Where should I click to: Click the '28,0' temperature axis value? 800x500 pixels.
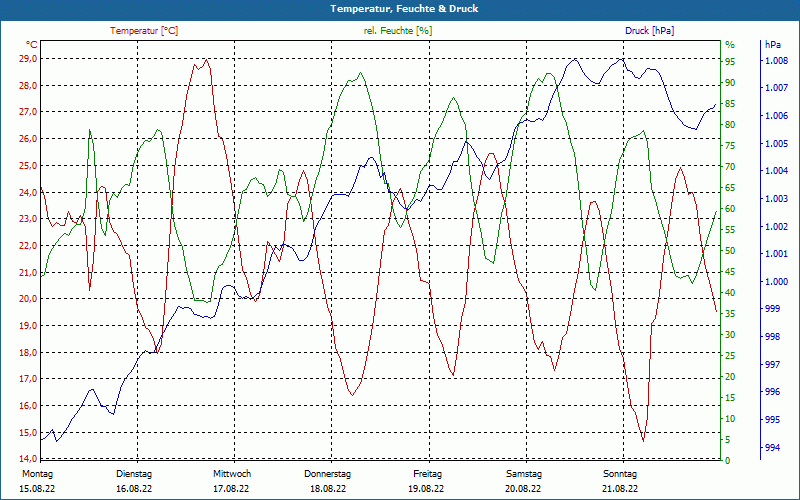[28, 86]
